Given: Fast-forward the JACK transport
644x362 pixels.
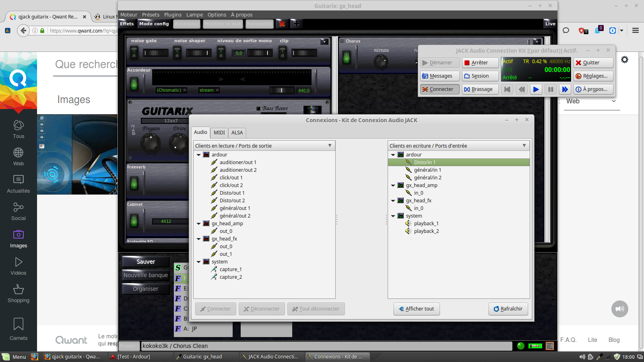Looking at the screenshot, I should [565, 89].
